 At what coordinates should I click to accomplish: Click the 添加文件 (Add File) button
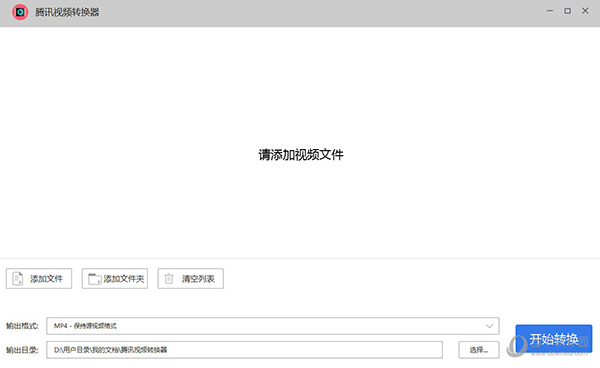click(x=39, y=278)
